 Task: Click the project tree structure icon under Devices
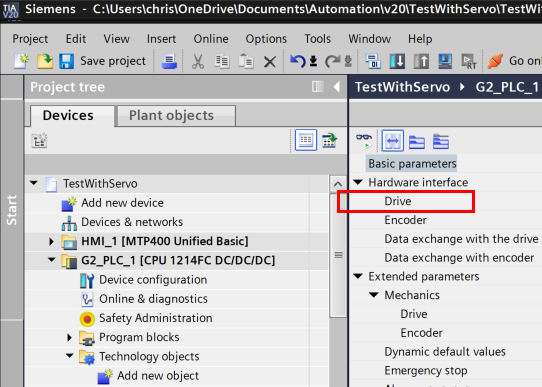39,140
